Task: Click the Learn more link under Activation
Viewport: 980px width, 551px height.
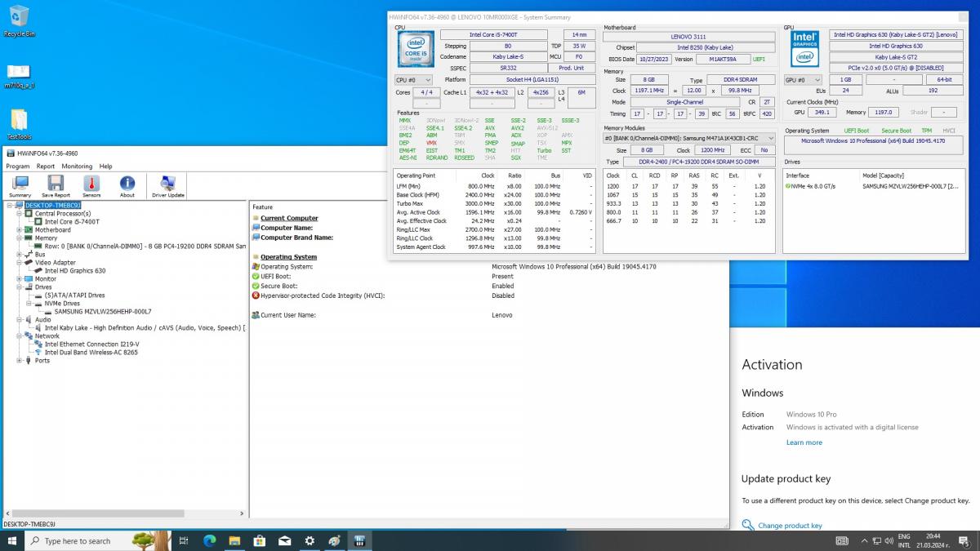Action: tap(804, 442)
